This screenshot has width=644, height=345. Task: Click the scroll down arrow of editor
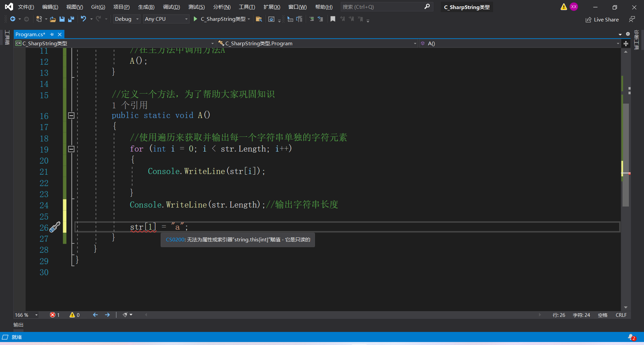coord(626,307)
